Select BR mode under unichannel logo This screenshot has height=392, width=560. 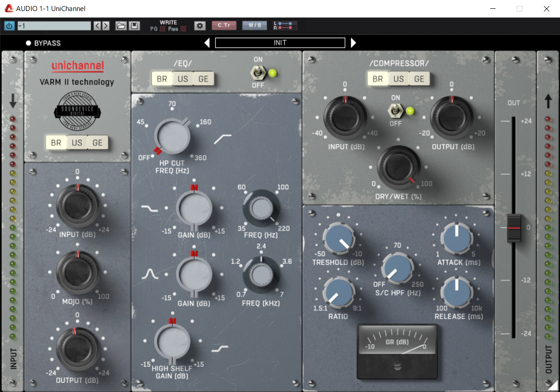[56, 143]
